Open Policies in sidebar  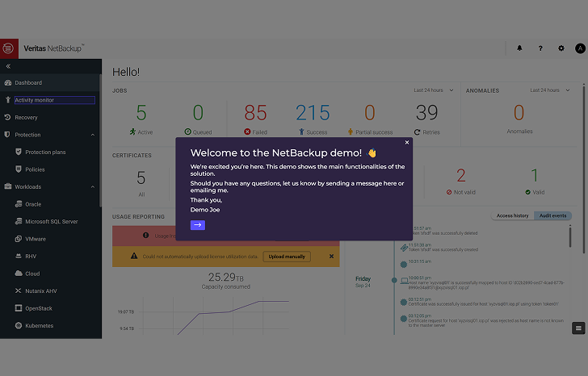(x=50, y=169)
